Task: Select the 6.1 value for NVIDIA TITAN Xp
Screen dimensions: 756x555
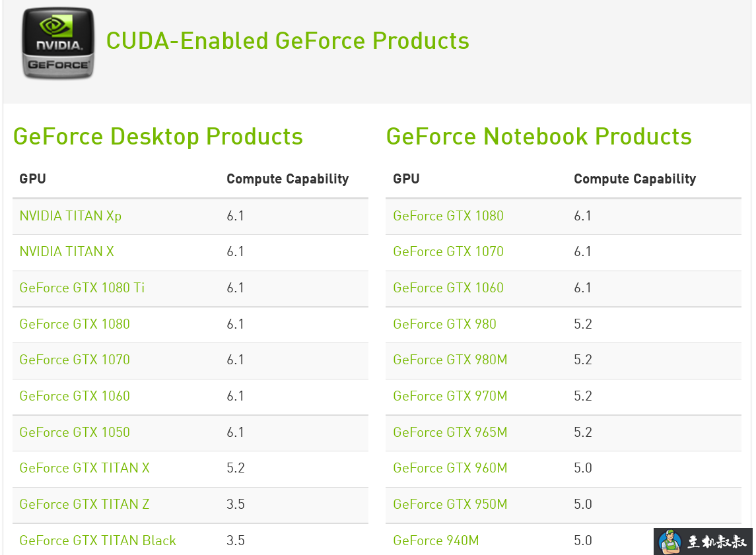Action: click(235, 216)
